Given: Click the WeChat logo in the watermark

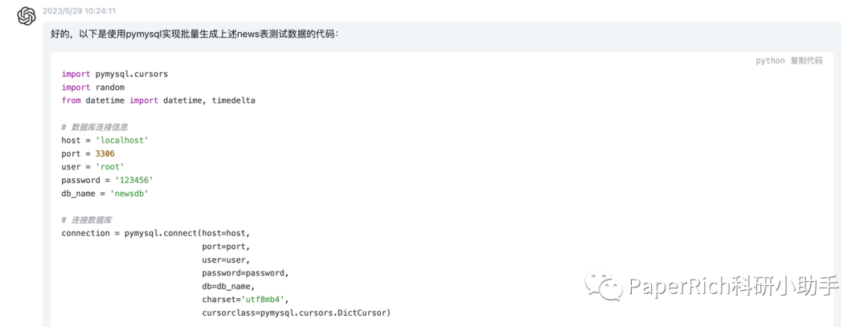Looking at the screenshot, I should [604, 285].
